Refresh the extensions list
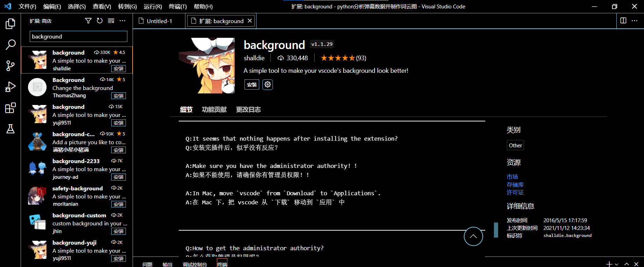 [100, 21]
